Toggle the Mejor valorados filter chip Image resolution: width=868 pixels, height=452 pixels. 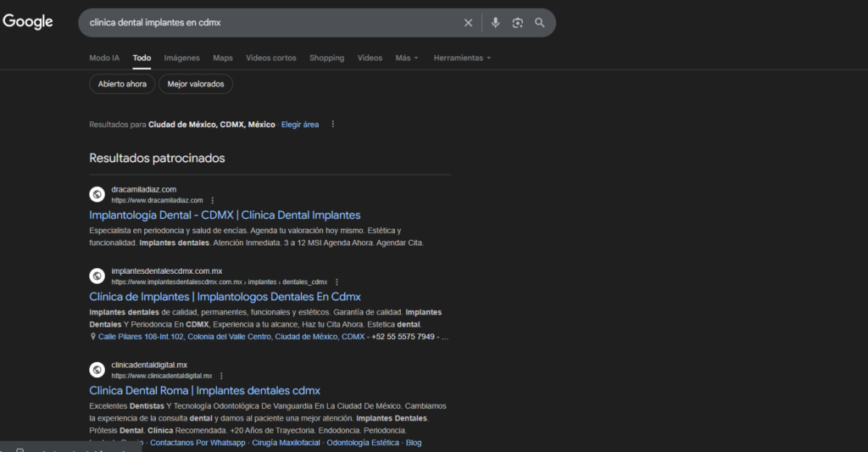pyautogui.click(x=195, y=84)
